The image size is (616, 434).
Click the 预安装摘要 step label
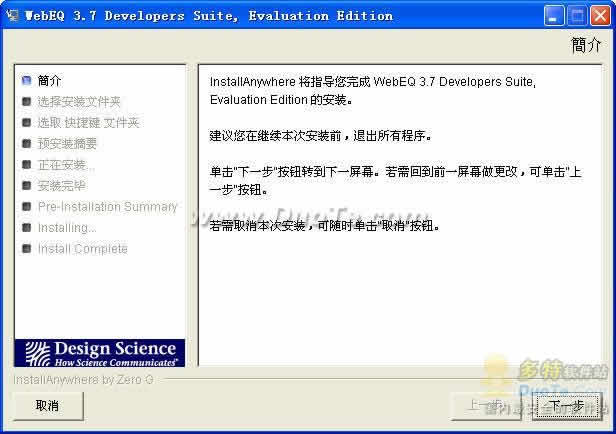click(67, 143)
